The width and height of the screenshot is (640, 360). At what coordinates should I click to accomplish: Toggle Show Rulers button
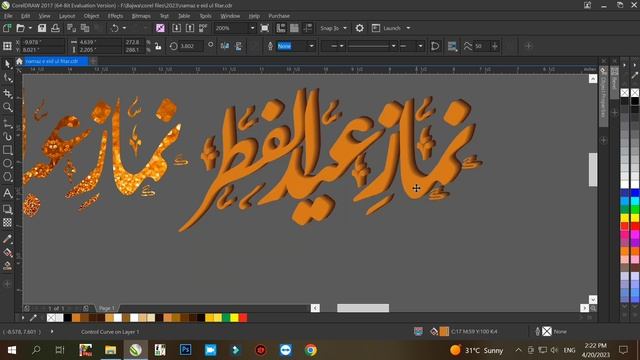tap(281, 28)
